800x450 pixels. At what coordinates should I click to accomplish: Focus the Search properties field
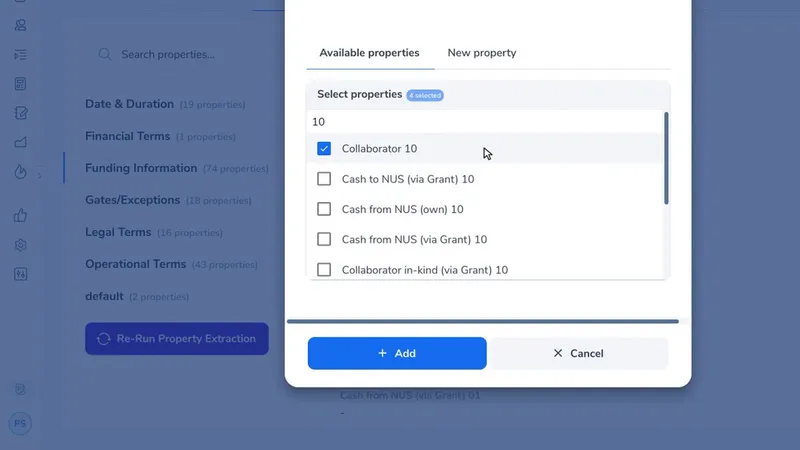(168, 55)
